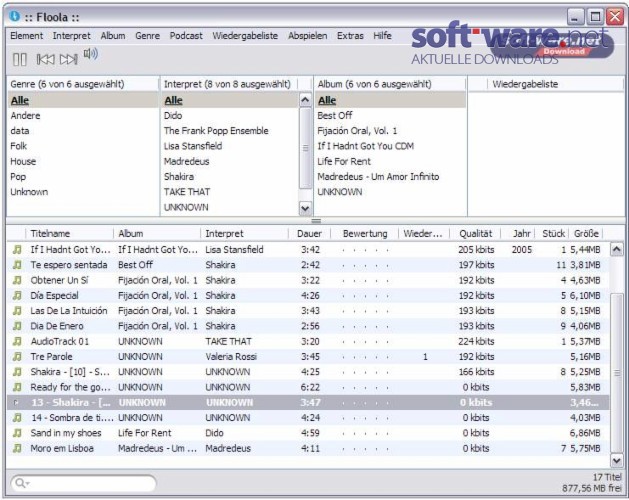Viewport: 629px width, 500px height.
Task: Click music note icon for Te espero sentada
Action: click(17, 265)
